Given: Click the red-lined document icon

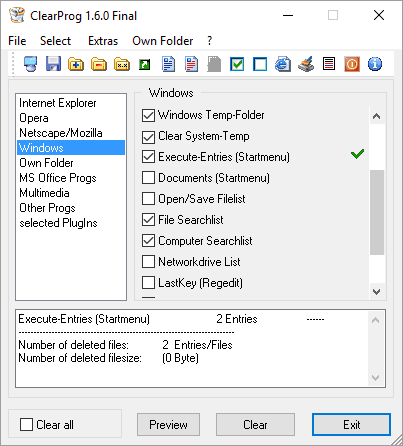Looking at the screenshot, I should pyautogui.click(x=191, y=64).
